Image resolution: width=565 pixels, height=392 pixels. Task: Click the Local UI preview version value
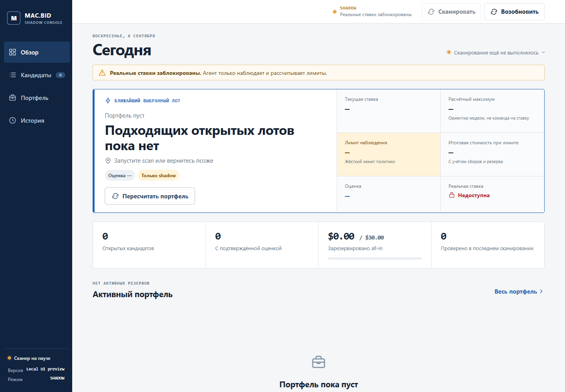[46, 369]
